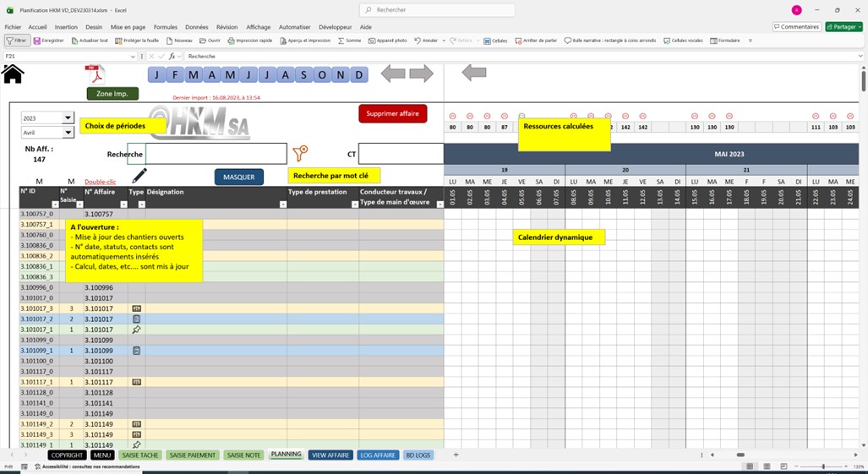The height and width of the screenshot is (474, 868).
Task: Open the Formules ribbon tab
Action: coord(166,26)
